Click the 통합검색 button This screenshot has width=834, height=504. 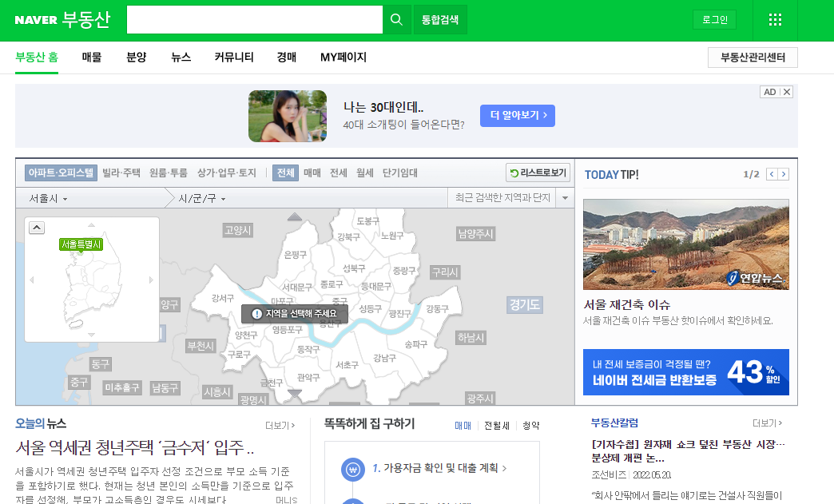coord(440,20)
